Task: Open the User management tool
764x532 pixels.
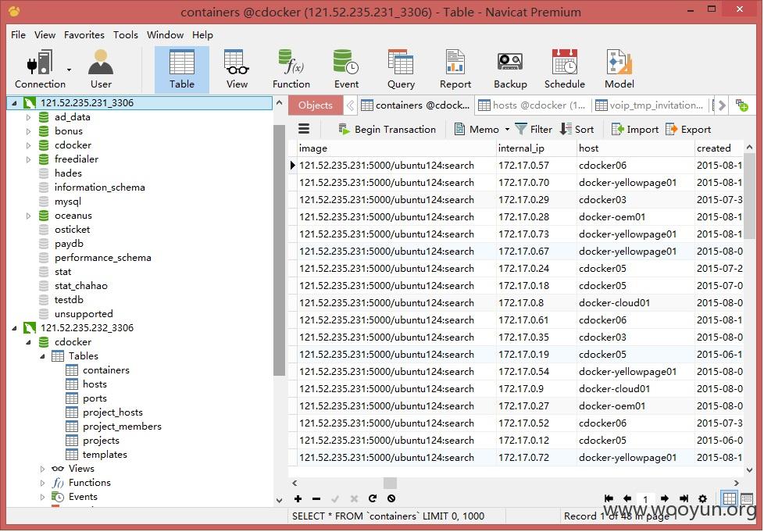Action: (x=101, y=70)
